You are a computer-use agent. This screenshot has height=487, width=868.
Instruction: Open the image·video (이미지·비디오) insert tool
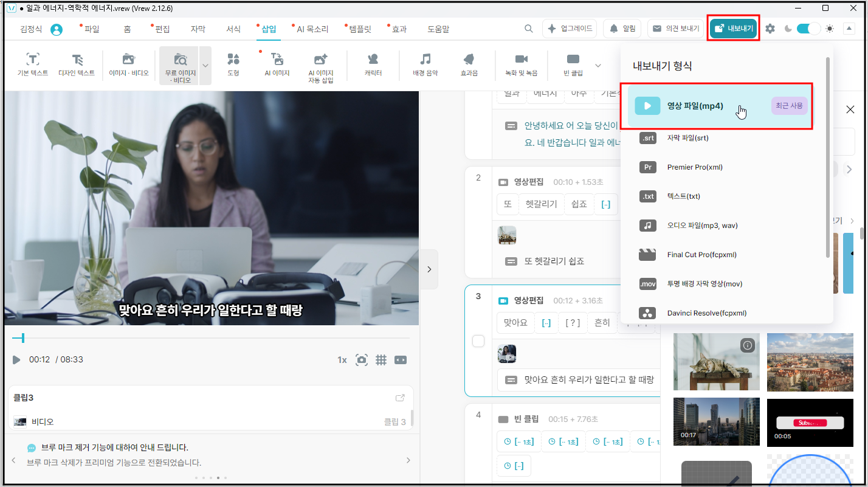tap(128, 64)
